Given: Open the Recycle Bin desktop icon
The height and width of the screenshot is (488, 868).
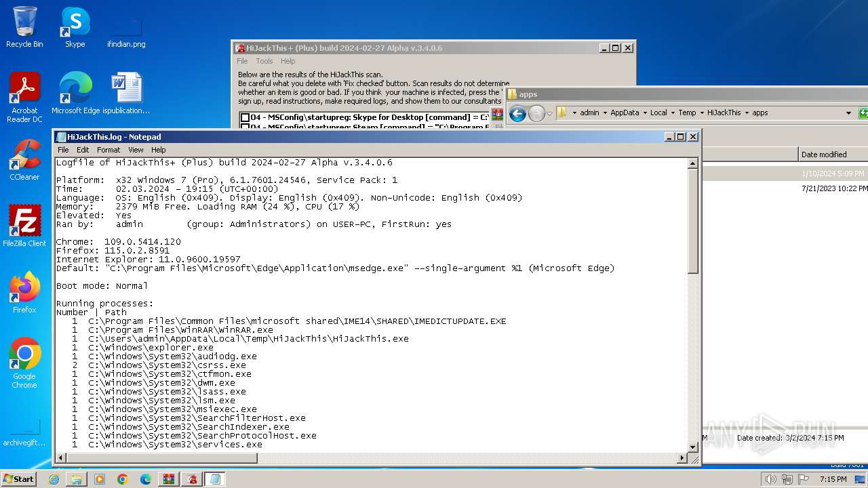Looking at the screenshot, I should click(x=24, y=27).
